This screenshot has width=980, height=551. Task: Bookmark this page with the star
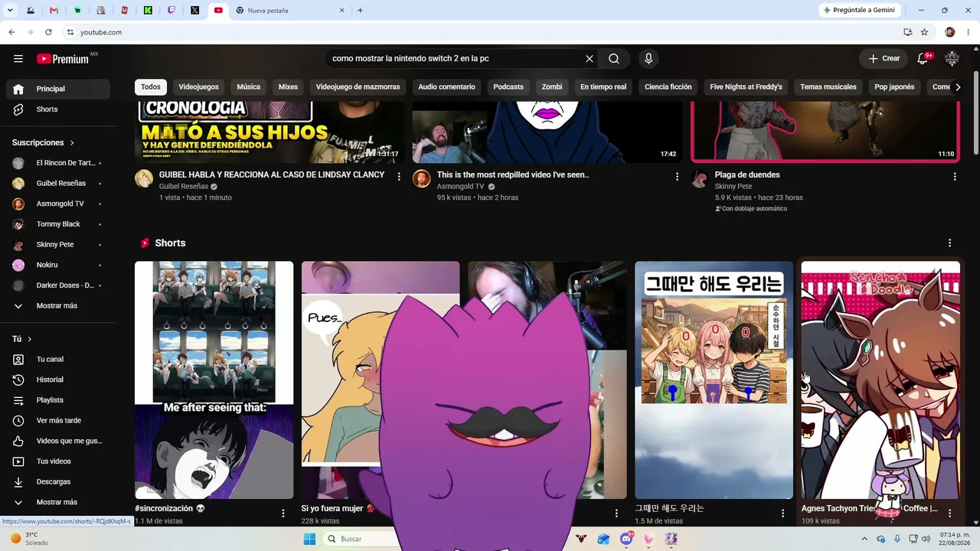point(924,32)
